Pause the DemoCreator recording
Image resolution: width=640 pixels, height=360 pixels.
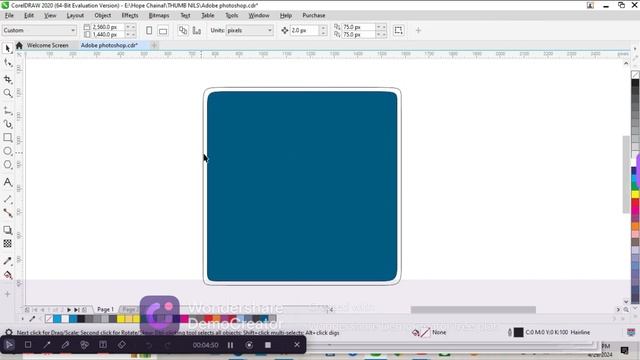pyautogui.click(x=231, y=345)
